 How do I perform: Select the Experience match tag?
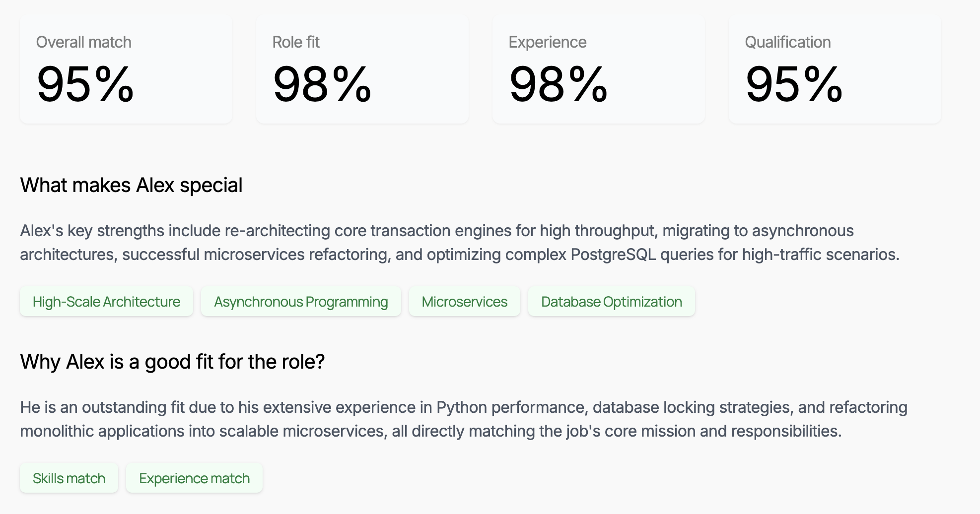coord(194,478)
